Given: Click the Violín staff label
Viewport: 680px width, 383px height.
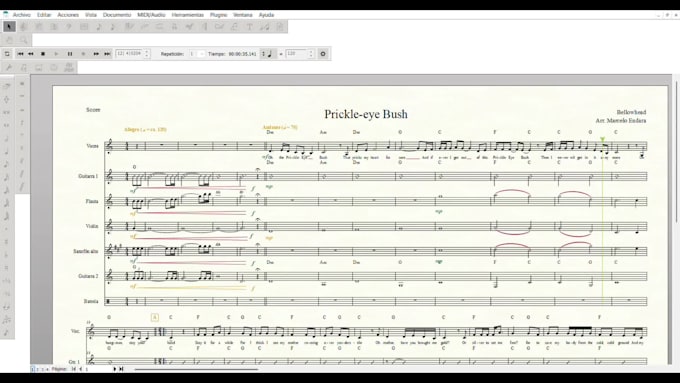Looking at the screenshot, I should click(x=92, y=226).
